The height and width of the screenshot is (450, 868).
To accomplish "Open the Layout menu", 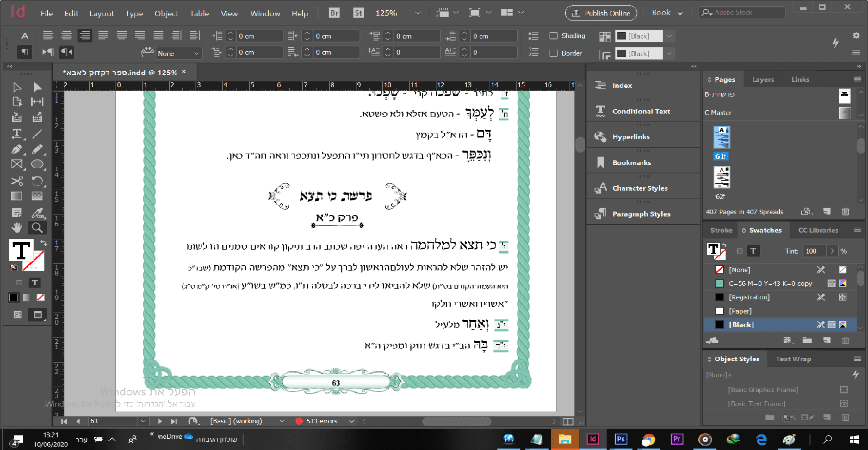I will coord(101,13).
